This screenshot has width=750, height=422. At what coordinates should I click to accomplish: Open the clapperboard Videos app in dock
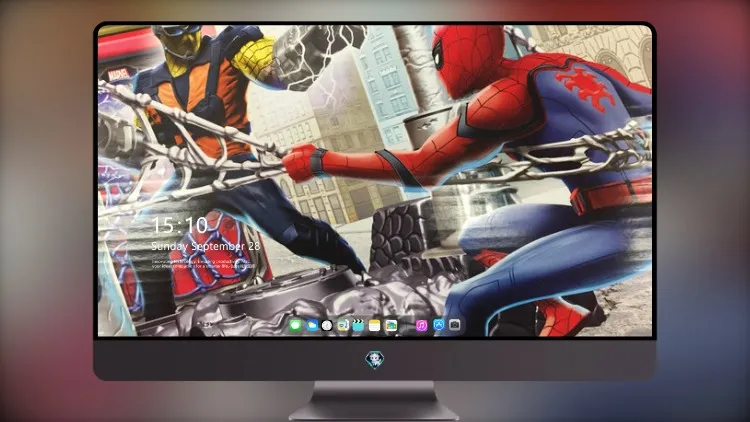tap(358, 326)
